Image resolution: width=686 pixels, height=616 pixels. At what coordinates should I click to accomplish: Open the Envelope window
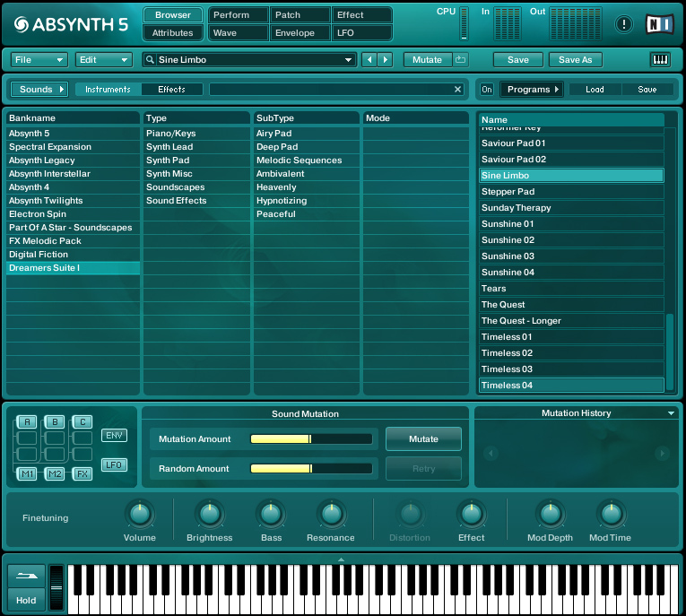point(300,33)
